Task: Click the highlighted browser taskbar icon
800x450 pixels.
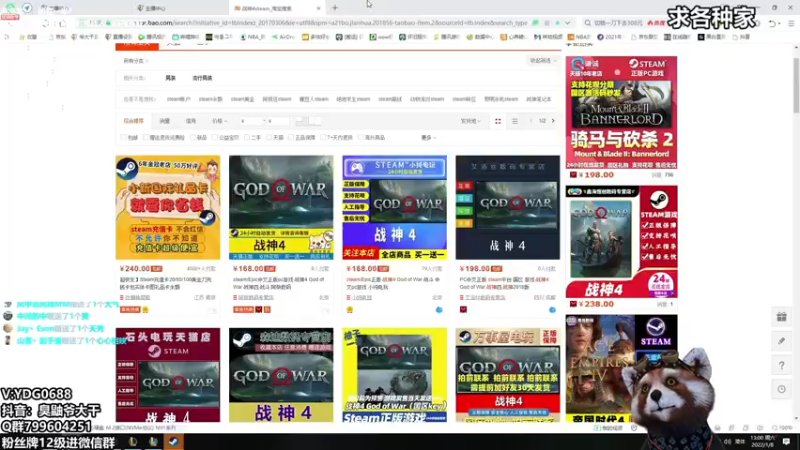Action: [x=173, y=442]
